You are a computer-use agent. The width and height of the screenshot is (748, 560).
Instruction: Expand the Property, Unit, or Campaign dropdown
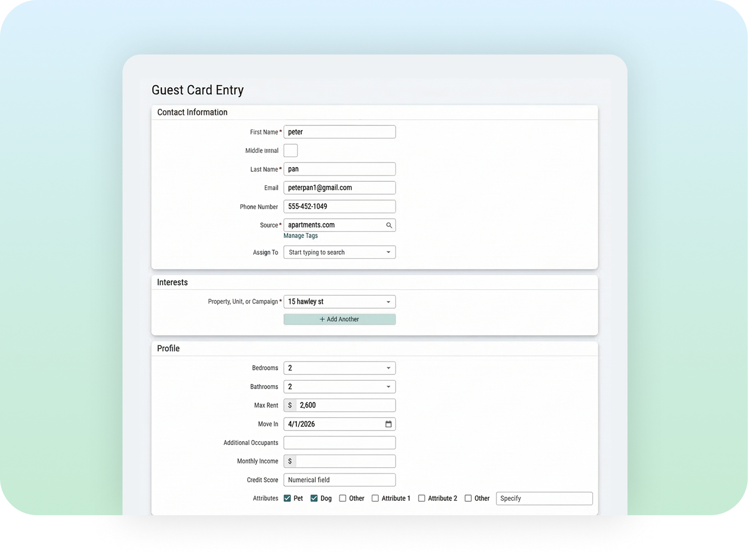tap(340, 302)
